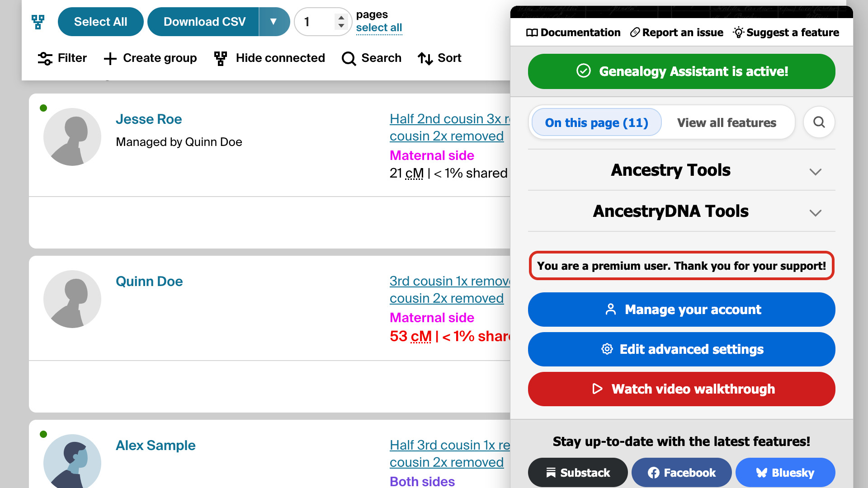Viewport: 868px width, 488px height.
Task: Click the premium user thank-you notice
Action: point(682,266)
